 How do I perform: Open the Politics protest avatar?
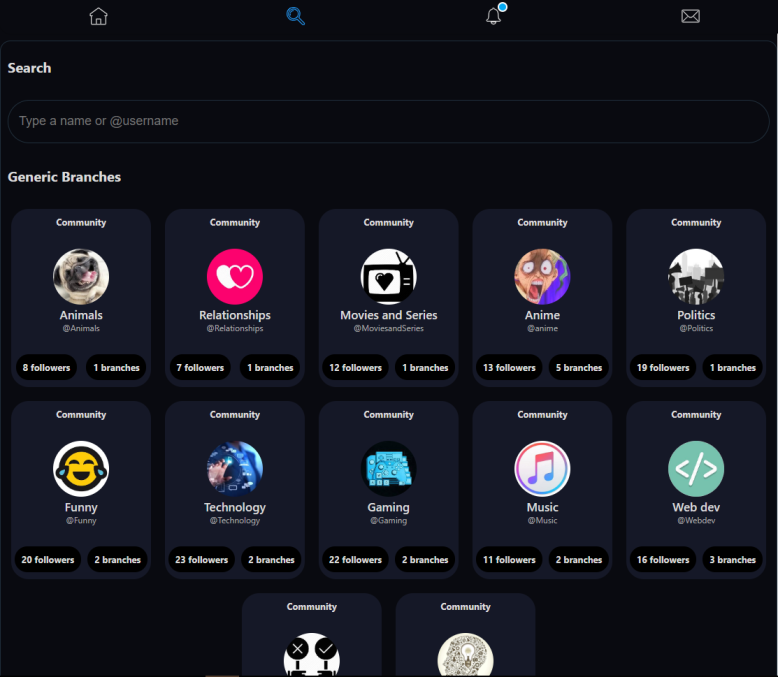pos(696,276)
